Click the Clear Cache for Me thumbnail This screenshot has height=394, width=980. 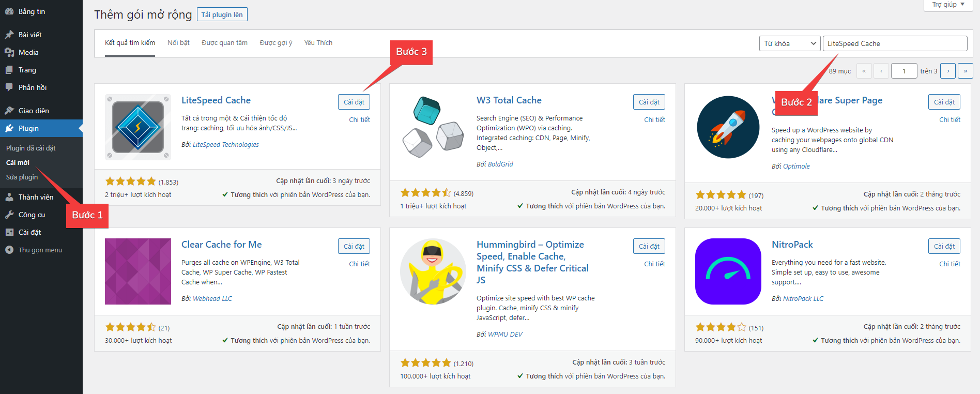137,271
